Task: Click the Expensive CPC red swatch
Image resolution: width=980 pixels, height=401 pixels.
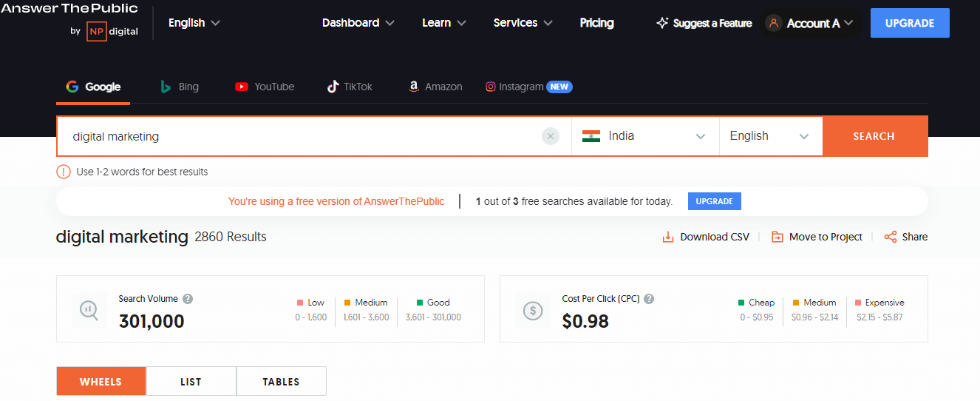Action: (858, 303)
